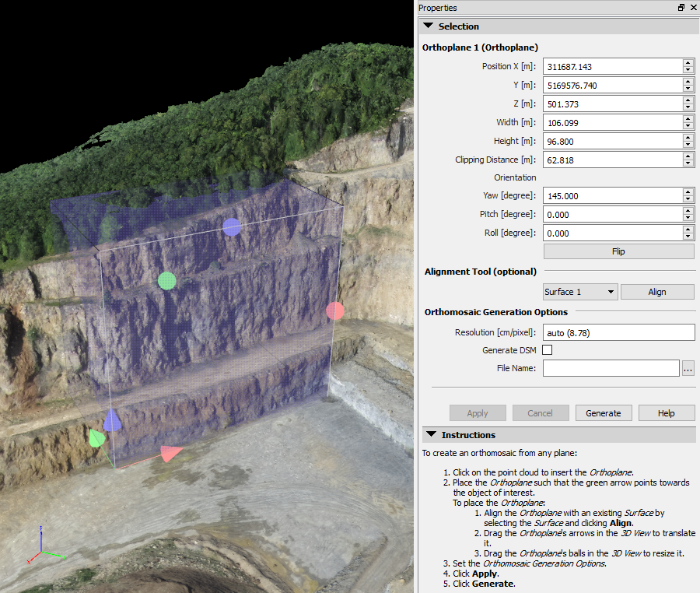Click Generate to create the orthomosaic
700x593 pixels.
pyautogui.click(x=604, y=412)
